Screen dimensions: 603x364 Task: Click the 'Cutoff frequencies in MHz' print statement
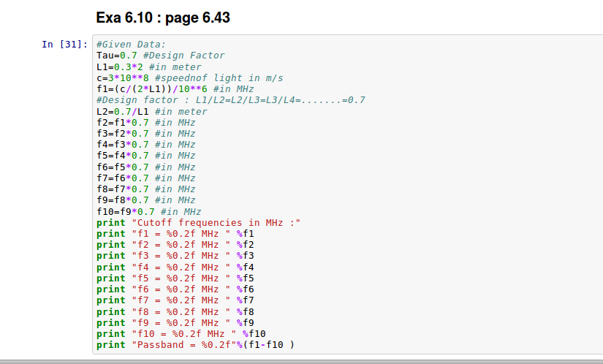[198, 222]
